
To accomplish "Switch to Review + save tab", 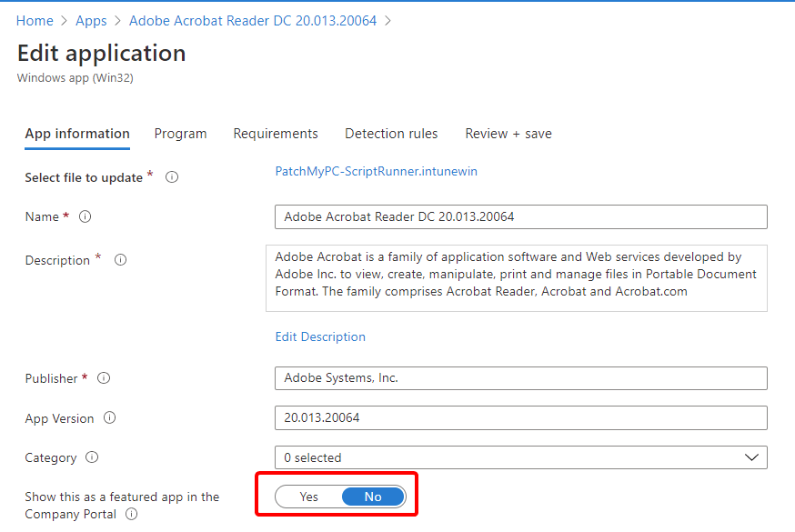I will 508,134.
